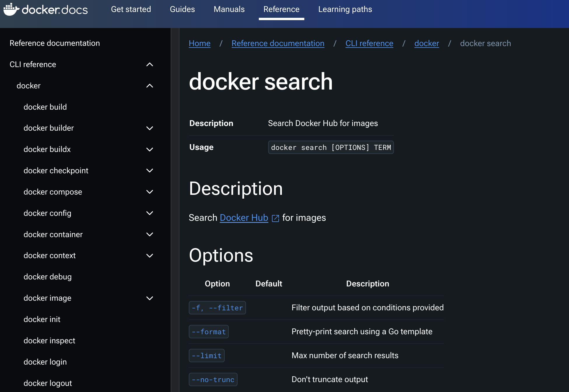Select the Reference tab
This screenshot has width=569, height=392.
[281, 9]
